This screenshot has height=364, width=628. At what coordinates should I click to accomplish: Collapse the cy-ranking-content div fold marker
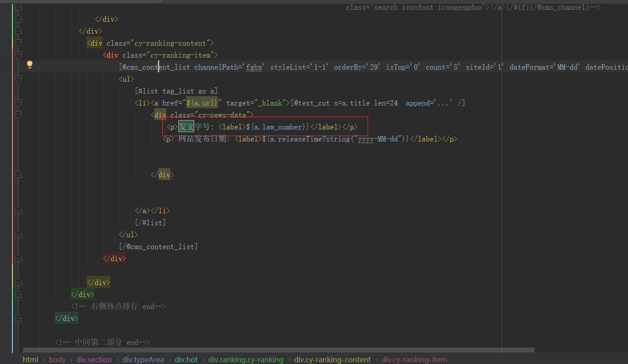pyautogui.click(x=18, y=43)
